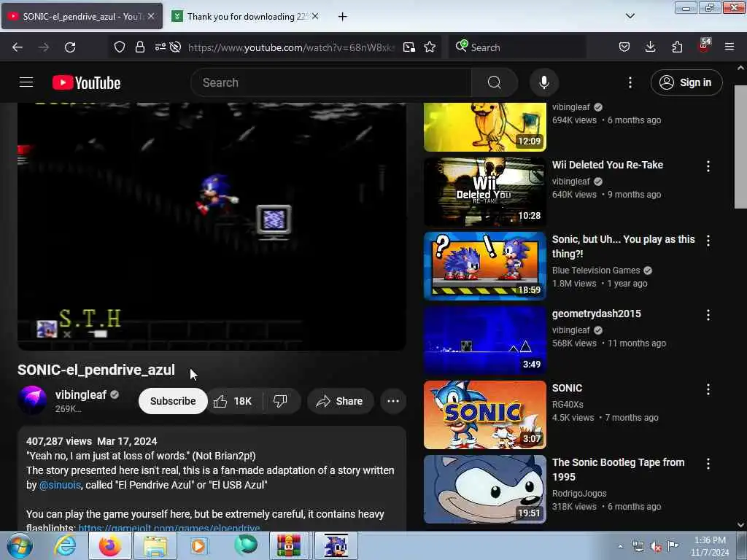The height and width of the screenshot is (560, 747).
Task: Open Windows Explorer folder on taskbar
Action: (155, 545)
